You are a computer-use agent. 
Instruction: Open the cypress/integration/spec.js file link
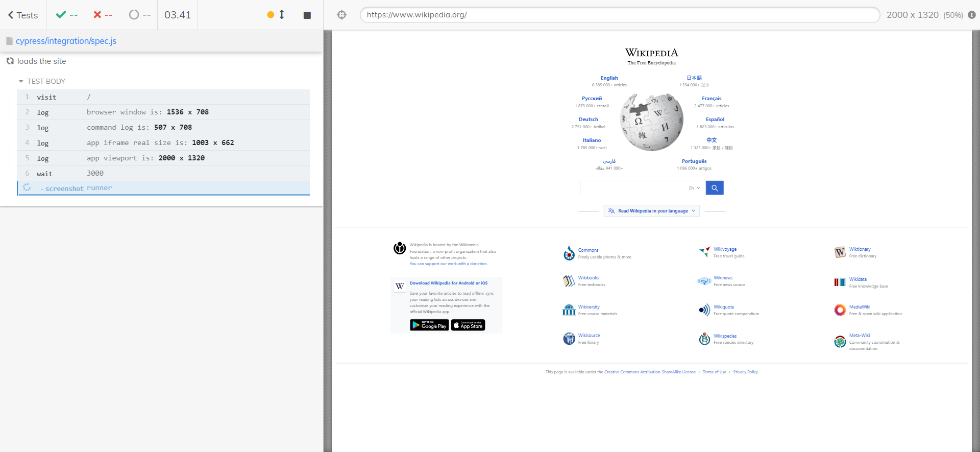coord(66,41)
